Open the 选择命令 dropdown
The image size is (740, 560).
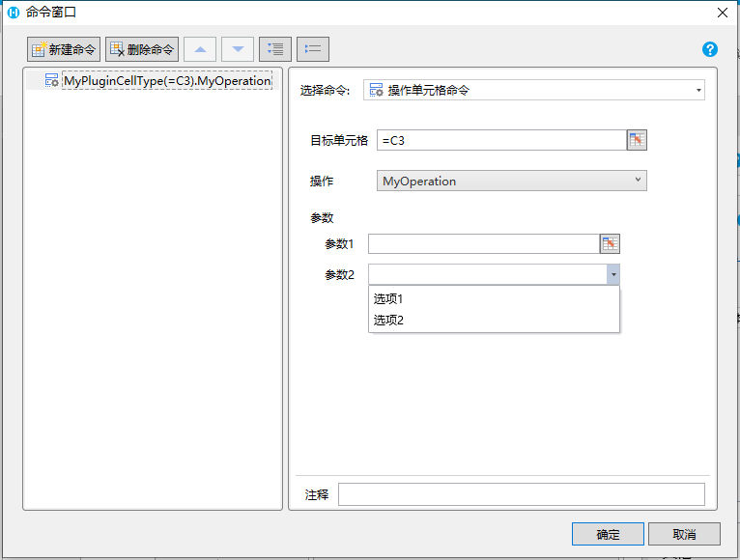(x=534, y=90)
